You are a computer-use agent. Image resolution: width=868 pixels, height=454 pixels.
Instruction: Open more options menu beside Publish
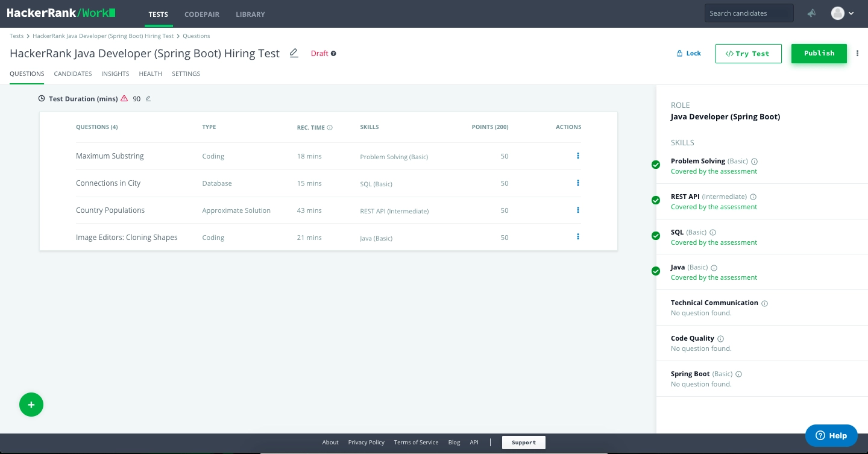858,53
